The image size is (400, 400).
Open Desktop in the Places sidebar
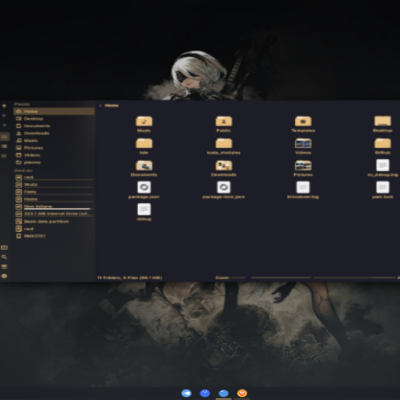pos(54,119)
